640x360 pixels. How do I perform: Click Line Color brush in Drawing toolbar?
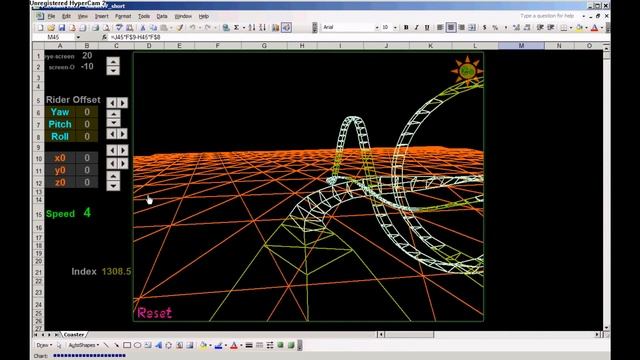[218, 345]
